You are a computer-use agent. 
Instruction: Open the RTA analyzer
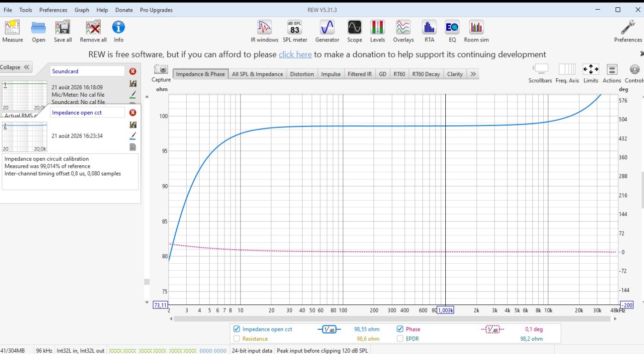click(x=429, y=31)
